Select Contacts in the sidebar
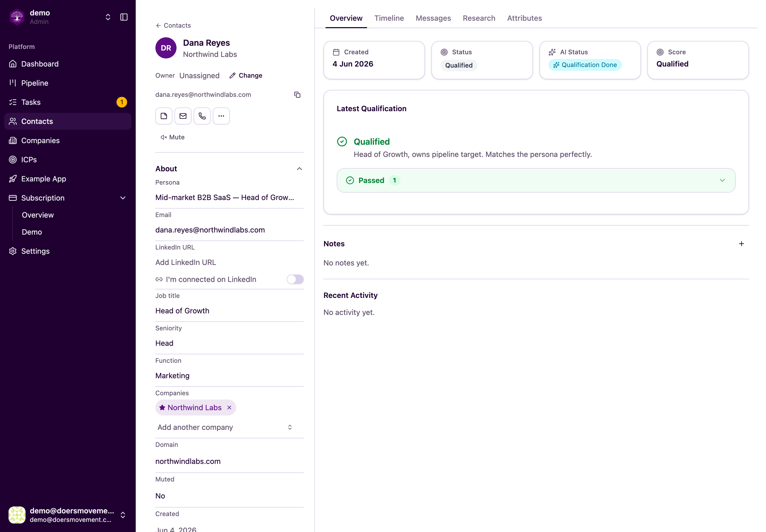The height and width of the screenshot is (532, 766). pyautogui.click(x=68, y=121)
